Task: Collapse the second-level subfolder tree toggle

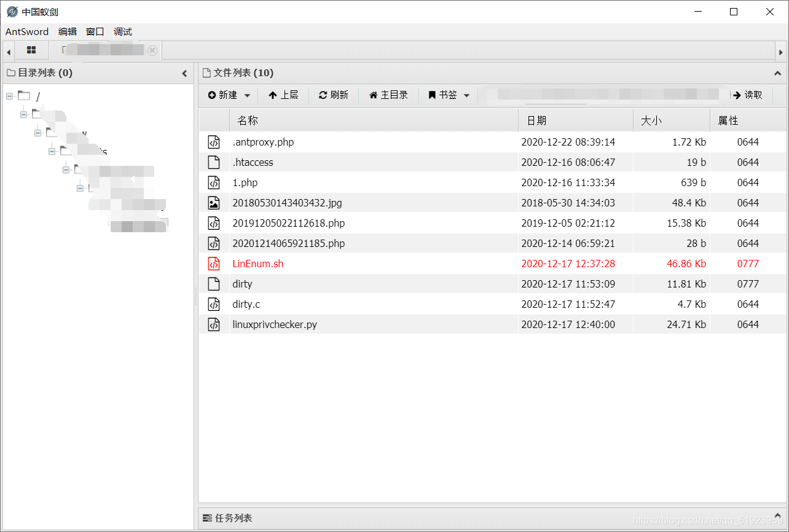Action: 37,133
